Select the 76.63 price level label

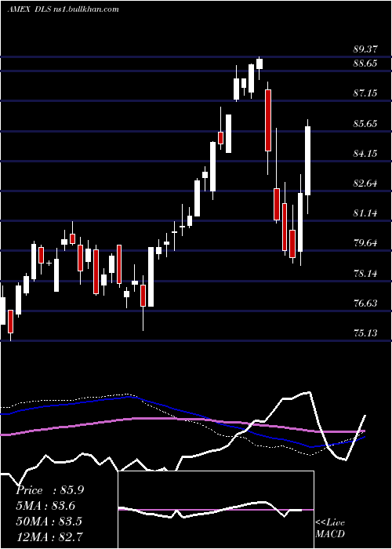coord(365,304)
